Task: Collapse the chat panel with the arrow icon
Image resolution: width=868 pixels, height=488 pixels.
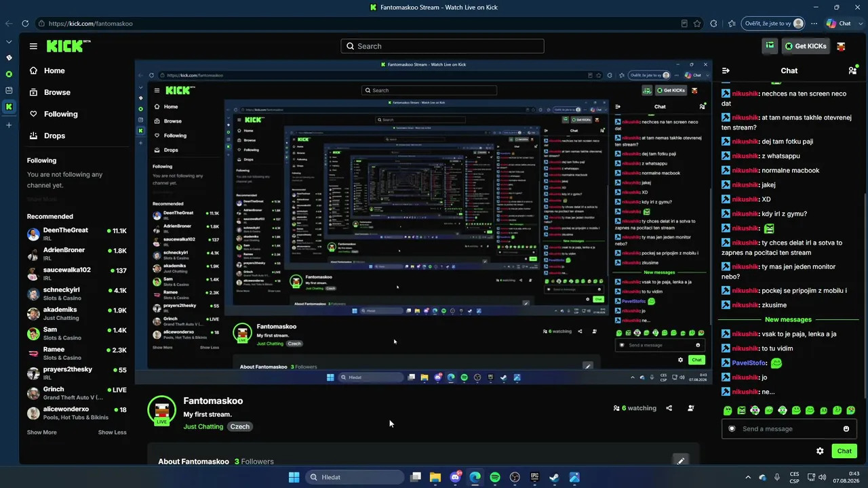Action: (726, 70)
